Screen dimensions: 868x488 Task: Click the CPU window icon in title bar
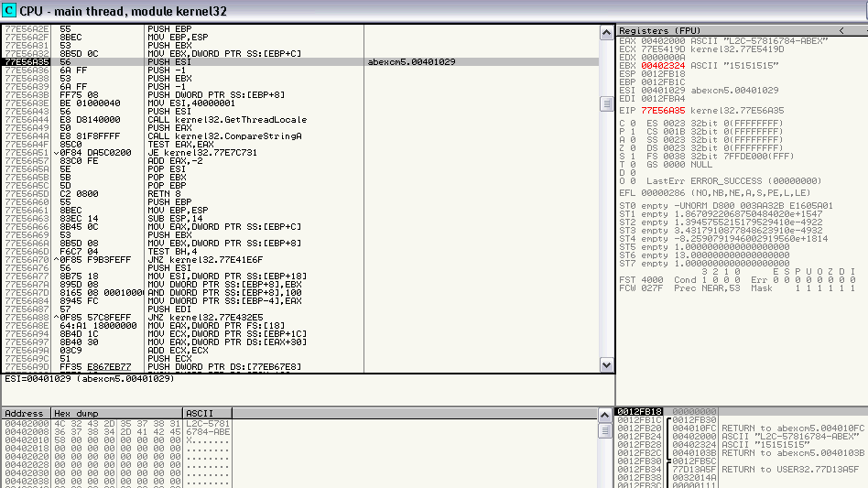pos(9,9)
